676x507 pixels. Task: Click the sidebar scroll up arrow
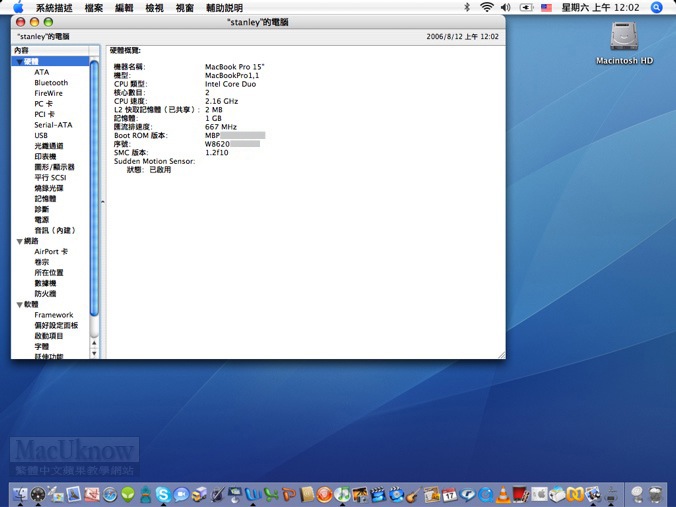coord(94,343)
